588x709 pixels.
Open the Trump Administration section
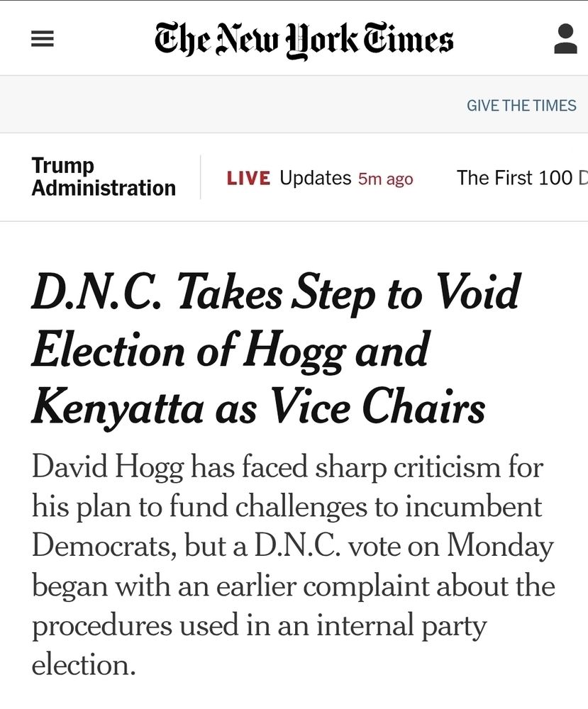pos(104,177)
